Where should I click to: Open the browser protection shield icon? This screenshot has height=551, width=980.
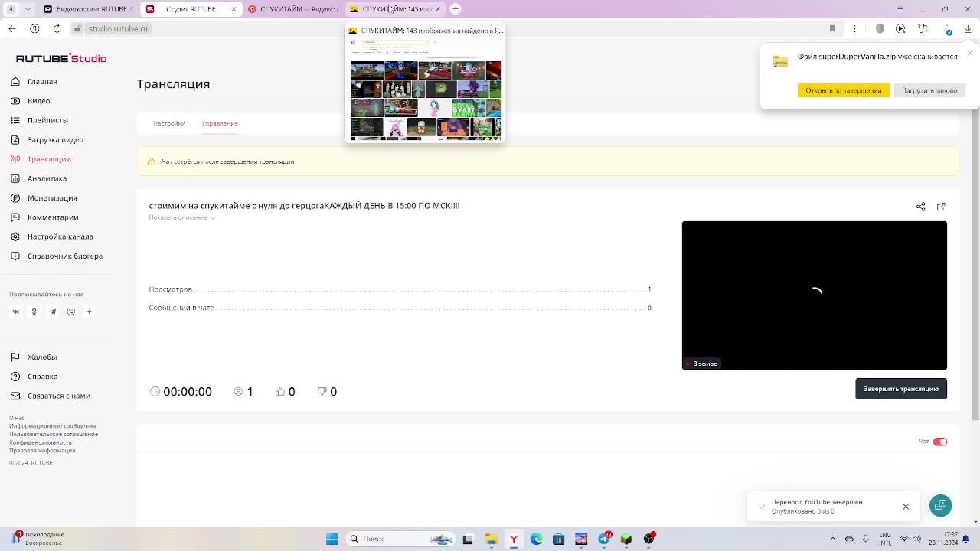(x=879, y=29)
